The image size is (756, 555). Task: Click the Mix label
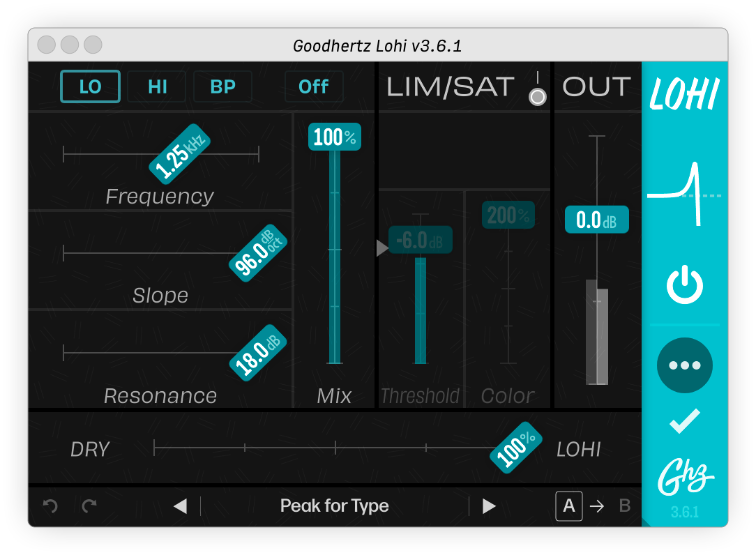[x=334, y=396]
